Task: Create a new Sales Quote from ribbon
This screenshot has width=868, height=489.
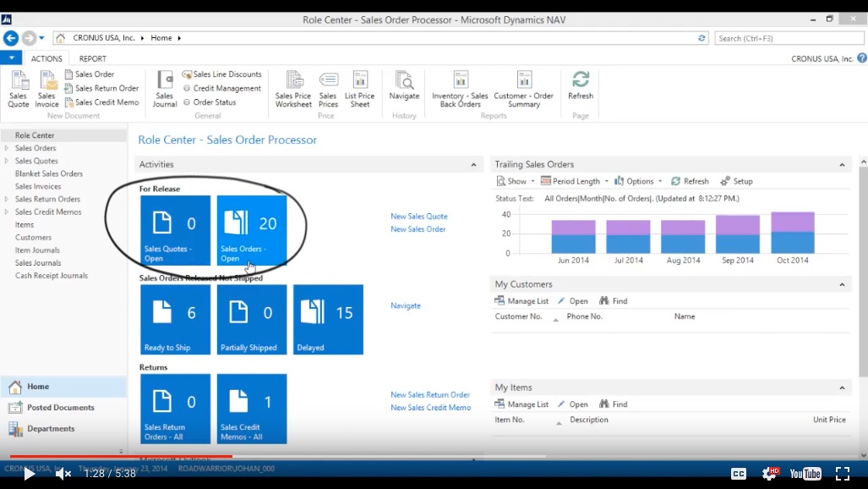Action: point(19,90)
